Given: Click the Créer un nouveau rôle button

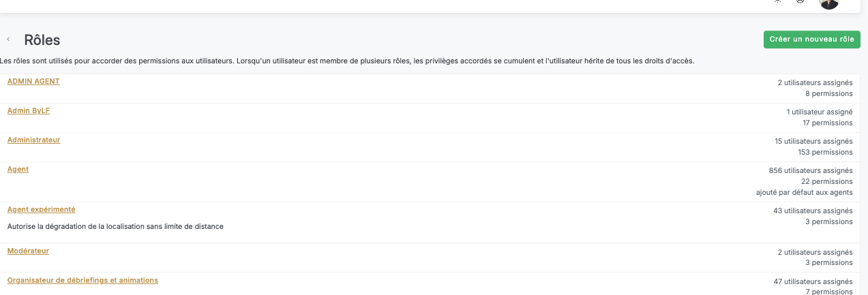Looking at the screenshot, I should [x=811, y=40].
